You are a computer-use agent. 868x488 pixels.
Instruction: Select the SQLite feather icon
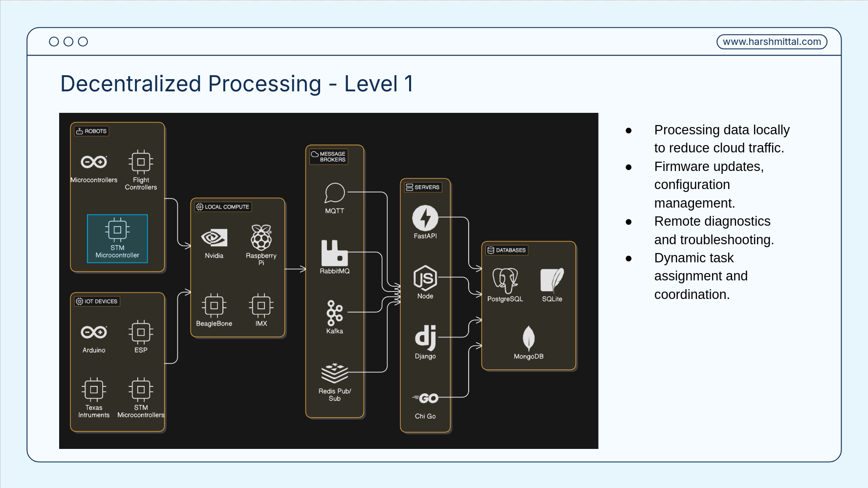pos(552,280)
